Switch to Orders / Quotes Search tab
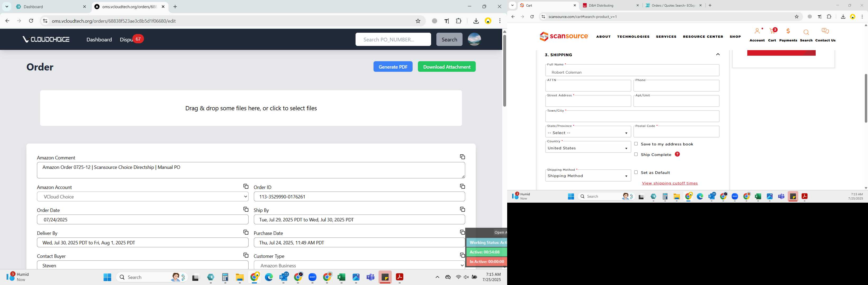Image resolution: width=868 pixels, height=285 pixels. [x=673, y=5]
